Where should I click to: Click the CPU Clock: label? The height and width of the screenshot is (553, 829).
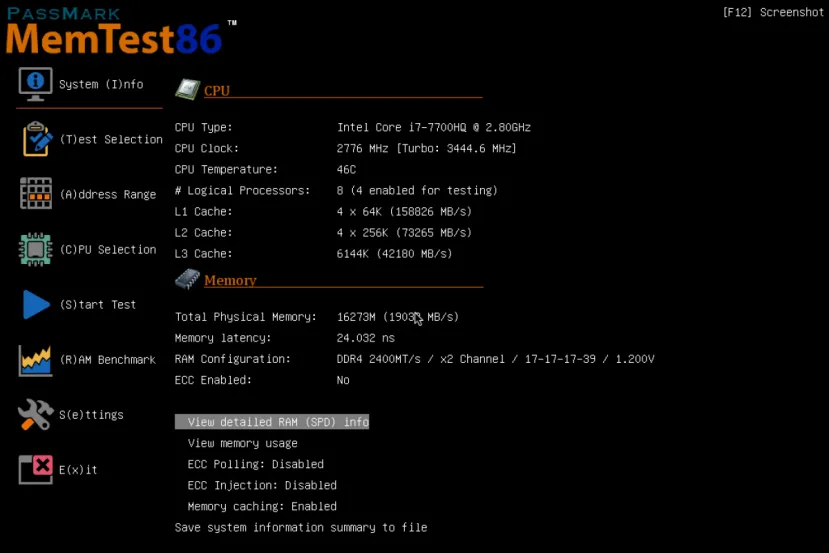(206, 149)
